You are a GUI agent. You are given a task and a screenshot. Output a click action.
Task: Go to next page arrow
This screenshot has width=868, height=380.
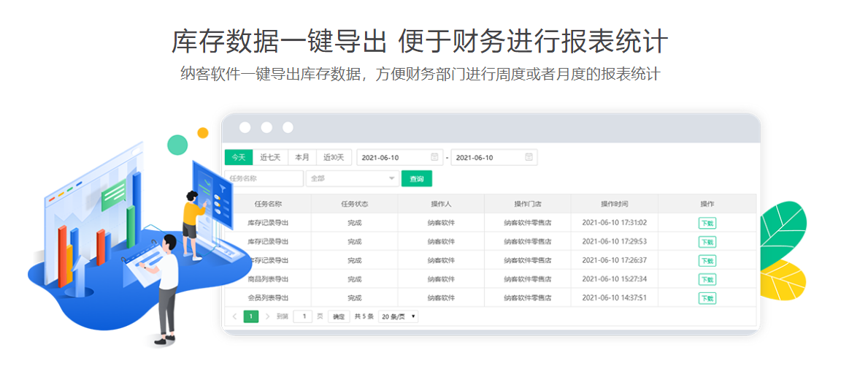click(x=268, y=316)
